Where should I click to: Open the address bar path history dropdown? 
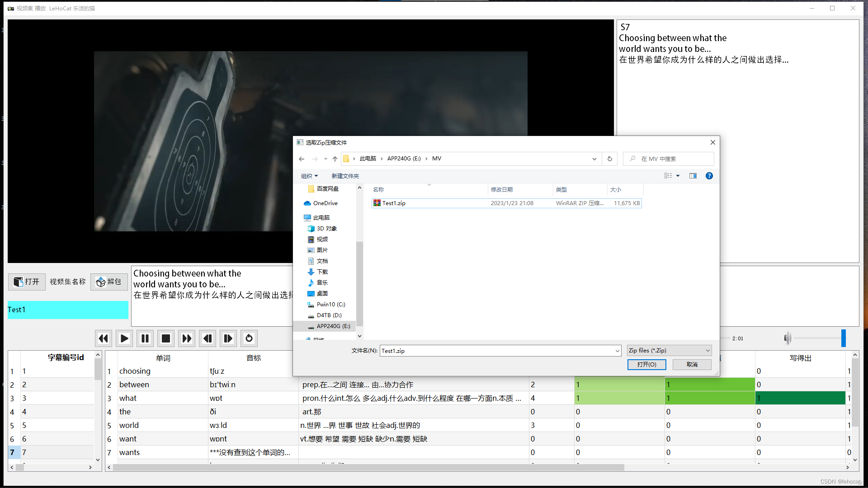tap(594, 159)
